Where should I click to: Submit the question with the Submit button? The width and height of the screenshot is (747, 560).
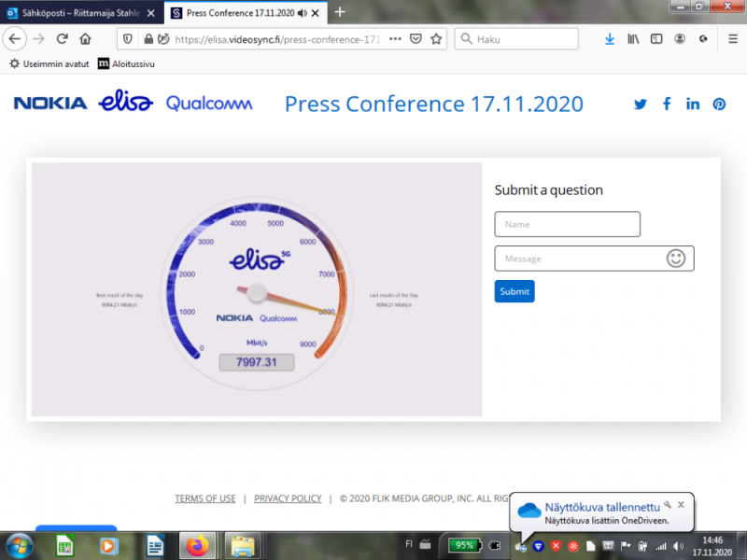514,291
